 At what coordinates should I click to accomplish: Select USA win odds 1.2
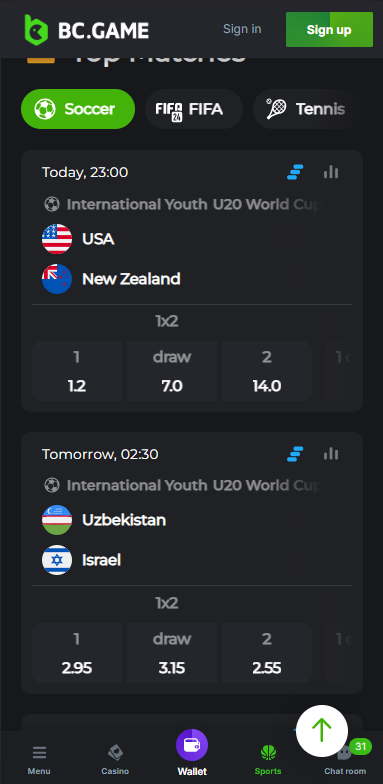coord(77,371)
